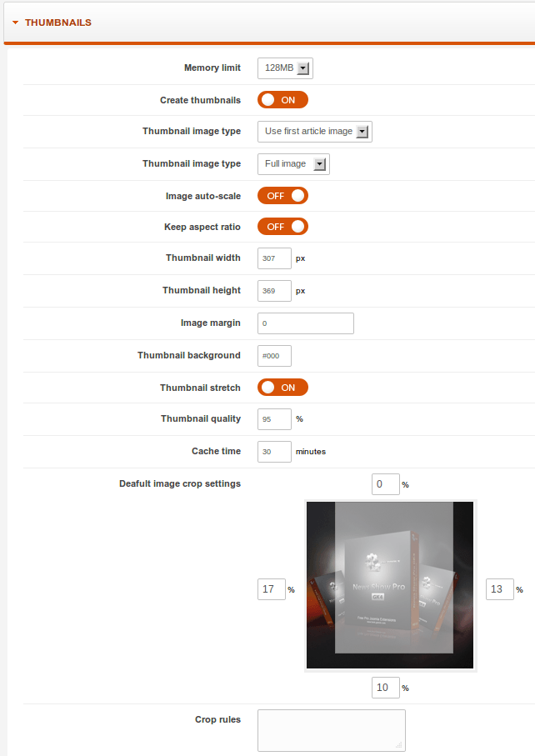The width and height of the screenshot is (535, 756).
Task: Click the Cache time minutes field
Action: [x=274, y=452]
